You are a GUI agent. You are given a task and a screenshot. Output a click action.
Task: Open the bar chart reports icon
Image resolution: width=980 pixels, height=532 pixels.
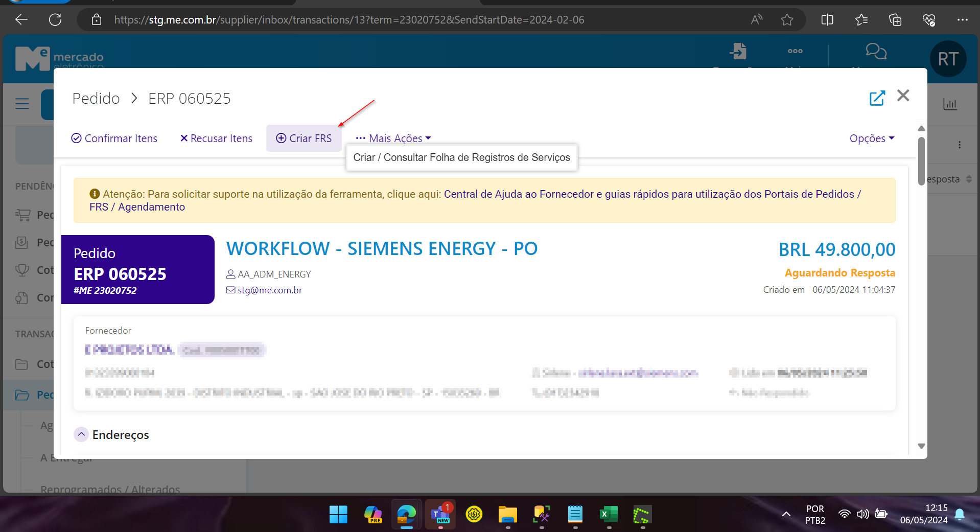(950, 104)
